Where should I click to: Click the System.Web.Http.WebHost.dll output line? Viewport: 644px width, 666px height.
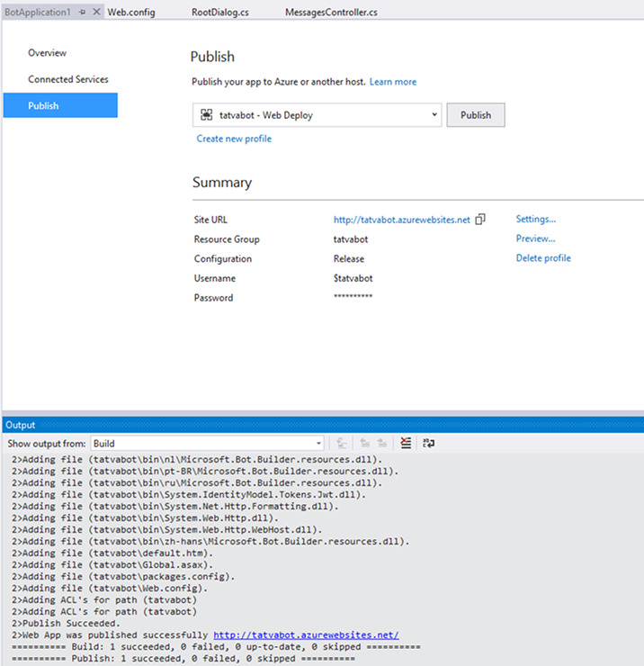(166, 530)
